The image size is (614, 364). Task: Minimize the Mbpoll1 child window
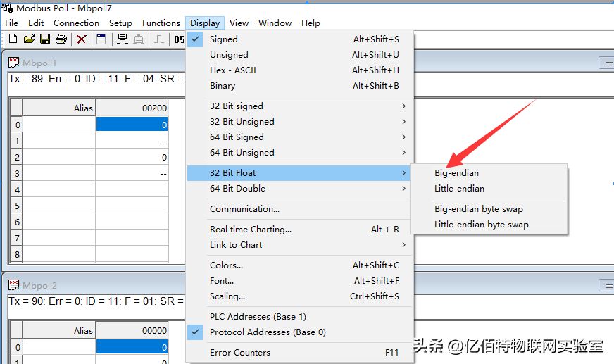(607, 63)
